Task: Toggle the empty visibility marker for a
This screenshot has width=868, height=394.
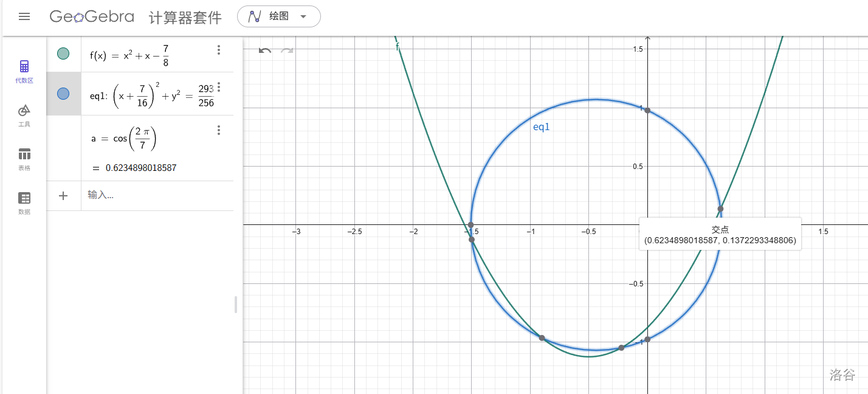Action: coord(63,138)
